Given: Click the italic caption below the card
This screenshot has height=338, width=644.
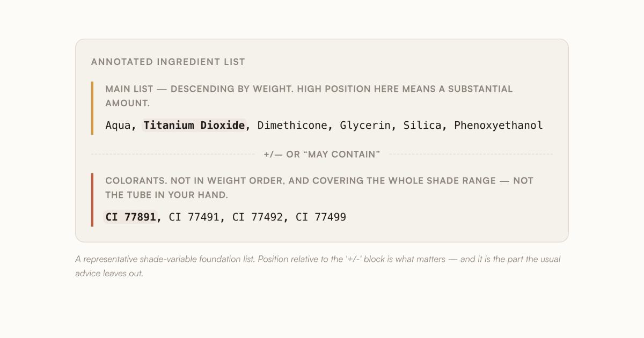Looking at the screenshot, I should click(318, 266).
